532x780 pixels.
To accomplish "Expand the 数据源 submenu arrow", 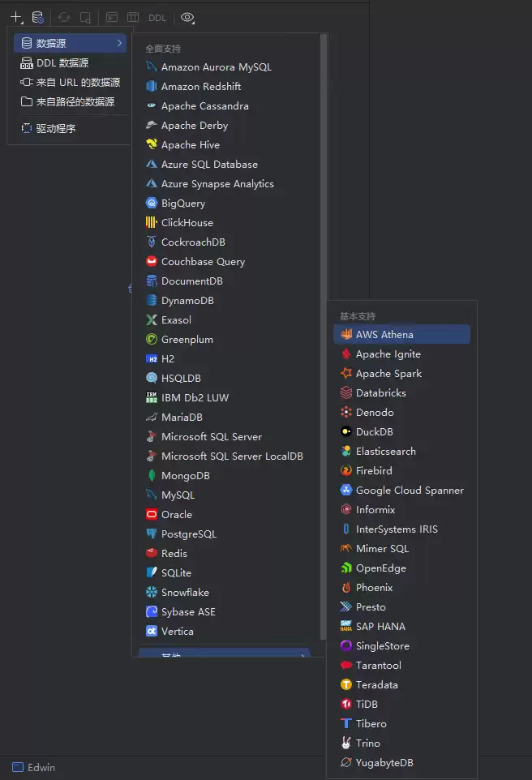I will coord(120,43).
